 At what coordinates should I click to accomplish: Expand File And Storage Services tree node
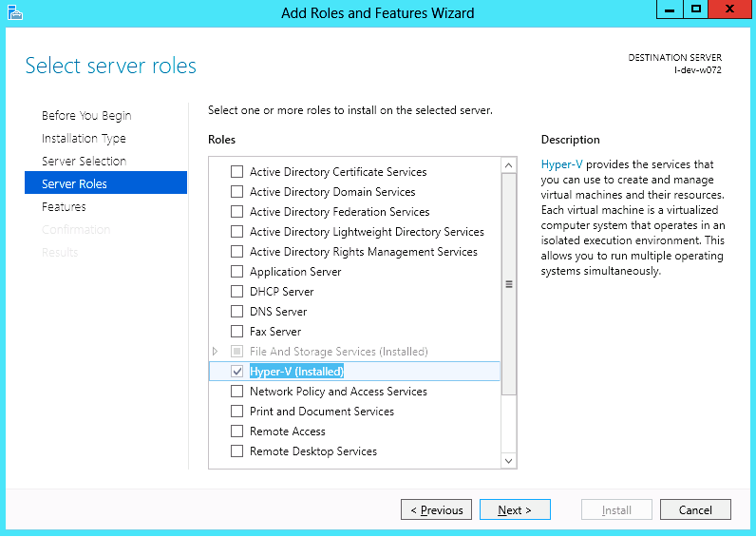[x=216, y=352]
